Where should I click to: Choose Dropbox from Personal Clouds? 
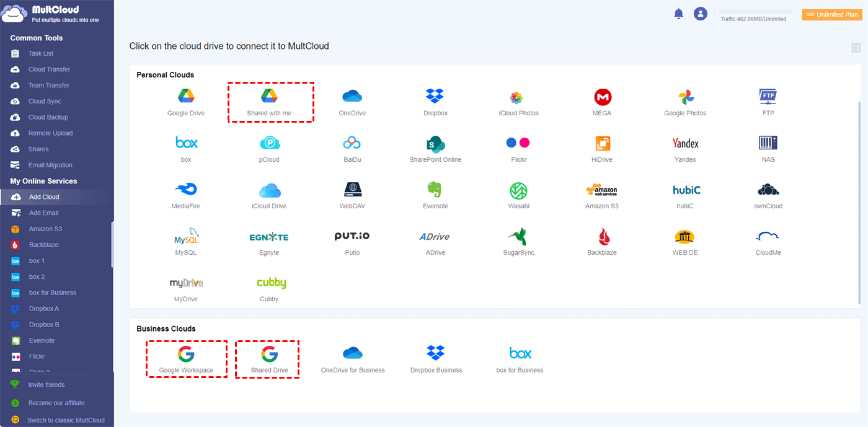coord(435,102)
